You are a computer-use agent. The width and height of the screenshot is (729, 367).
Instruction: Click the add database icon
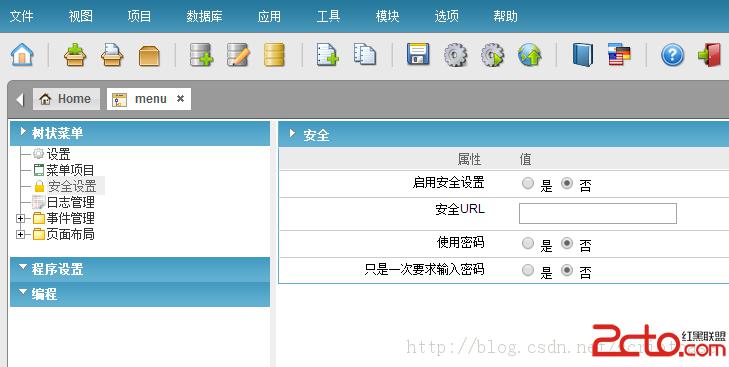coord(201,55)
